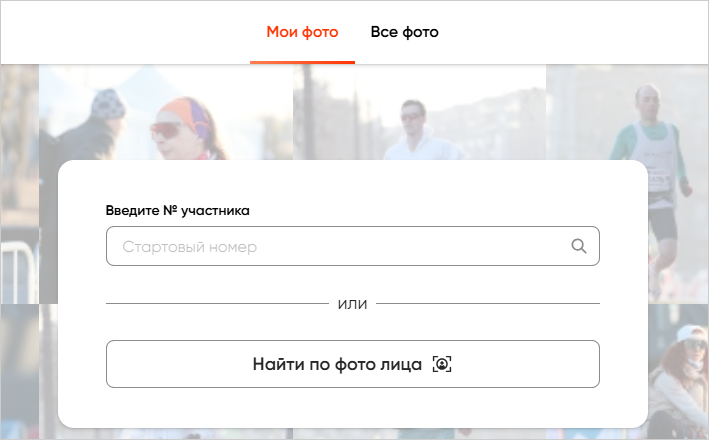Click the Введите № участника label

177,211
